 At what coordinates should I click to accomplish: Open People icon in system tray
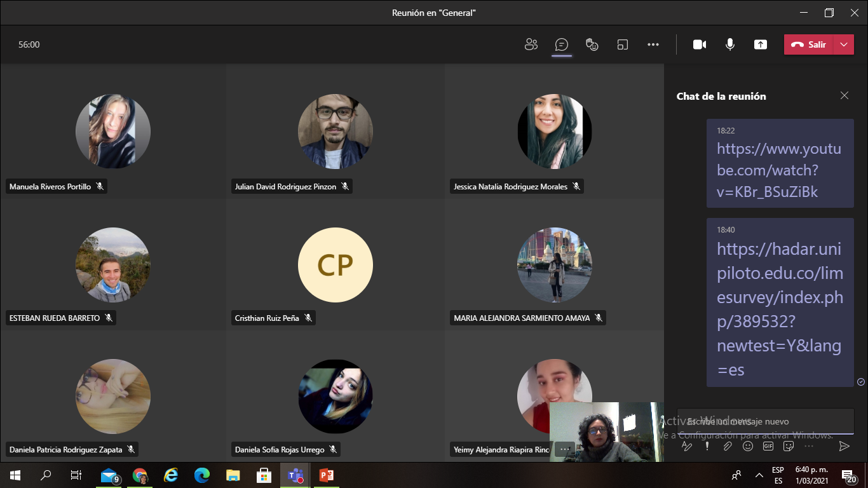(736, 475)
